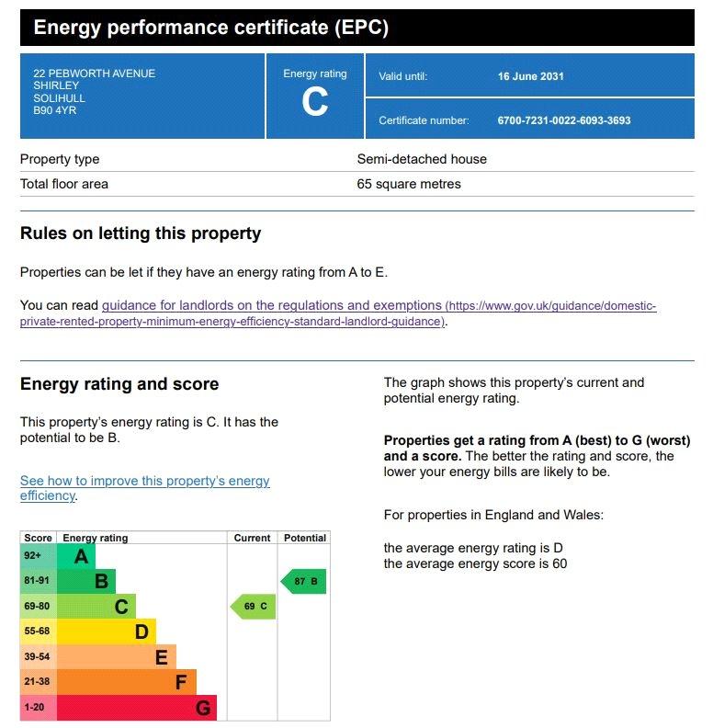This screenshot has height=728, width=713.
Task: Click the 22 Pebworth Avenue address block
Action: click(95, 92)
